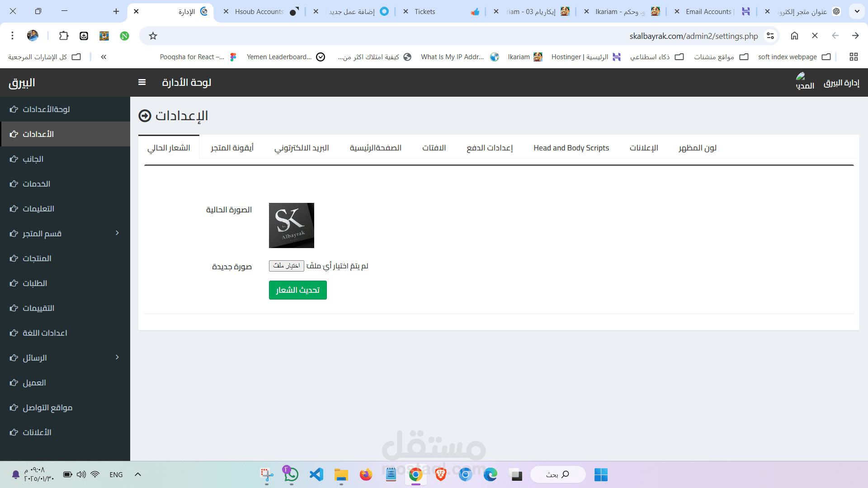Open المنتجات in the sidebar

pyautogui.click(x=37, y=258)
